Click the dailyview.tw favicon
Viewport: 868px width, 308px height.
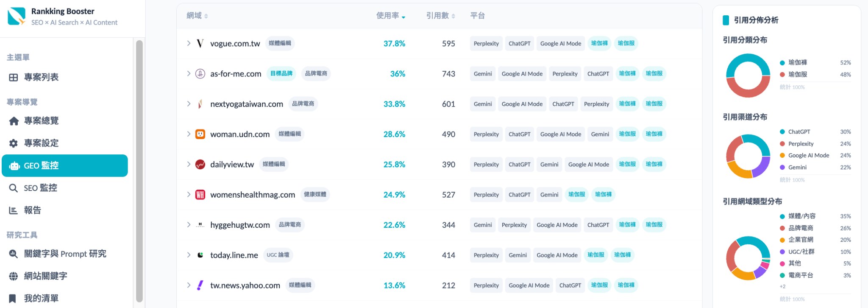point(200,164)
